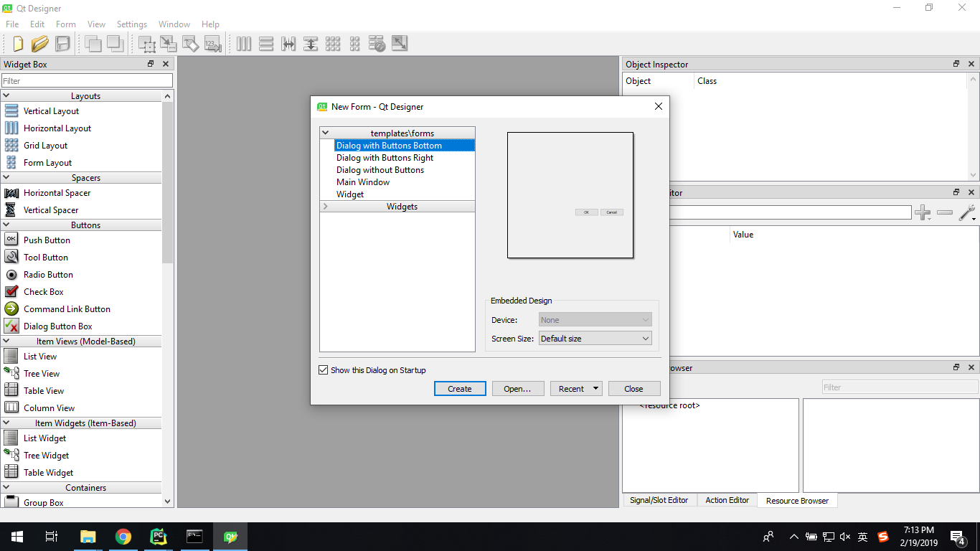Click the Adjust Size toolbar icon
980x551 pixels.
click(x=400, y=44)
